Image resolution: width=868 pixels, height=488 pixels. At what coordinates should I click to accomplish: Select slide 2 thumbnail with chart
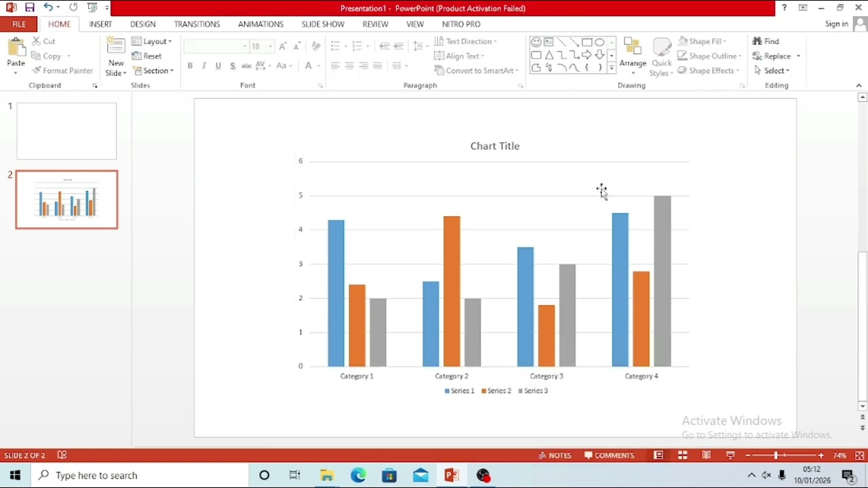point(66,199)
